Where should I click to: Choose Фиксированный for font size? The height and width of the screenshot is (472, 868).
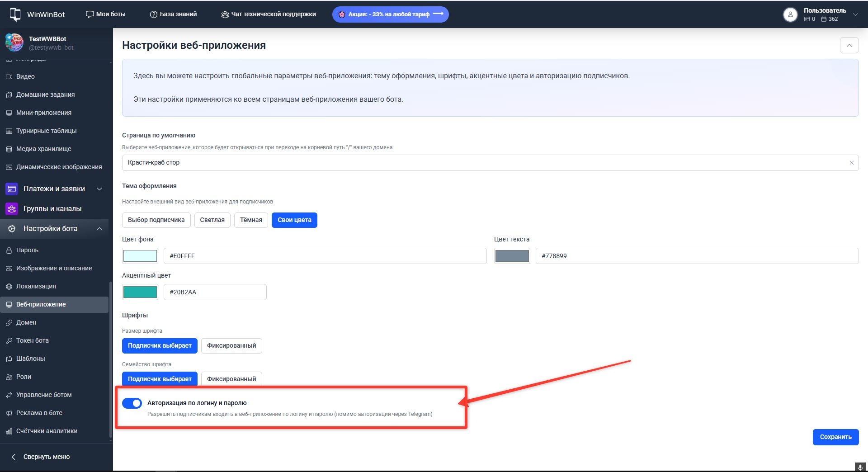(x=231, y=345)
